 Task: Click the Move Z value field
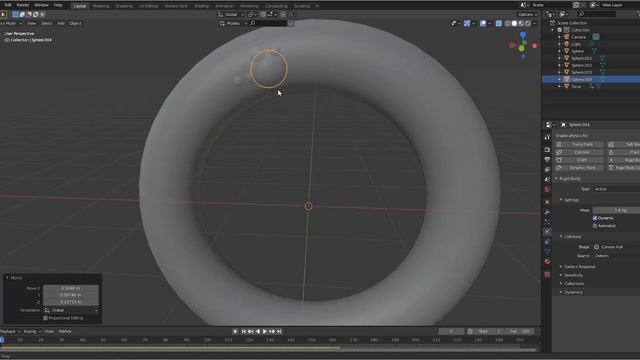[71, 302]
